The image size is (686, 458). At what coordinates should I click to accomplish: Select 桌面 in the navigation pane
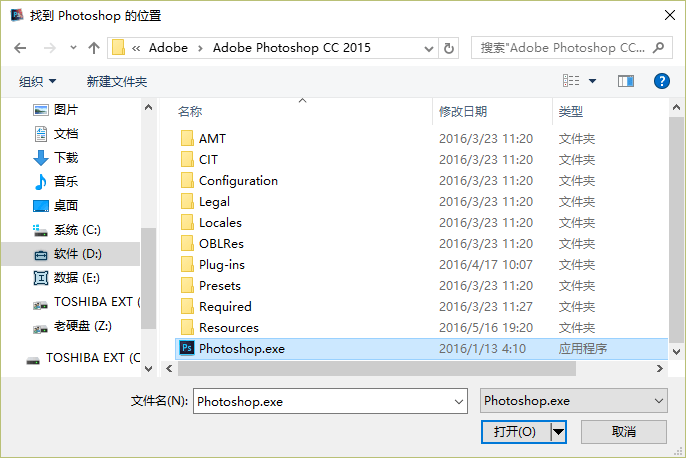point(66,205)
